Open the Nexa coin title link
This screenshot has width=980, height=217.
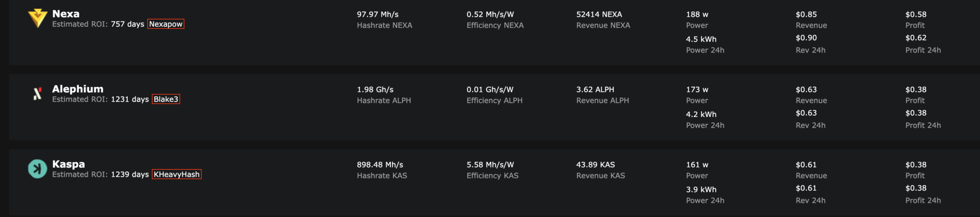pos(66,14)
